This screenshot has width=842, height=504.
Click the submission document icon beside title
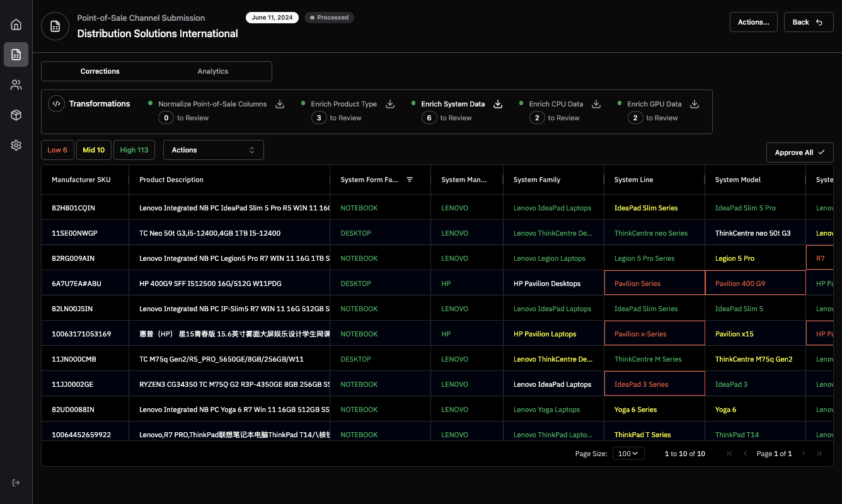tap(55, 26)
